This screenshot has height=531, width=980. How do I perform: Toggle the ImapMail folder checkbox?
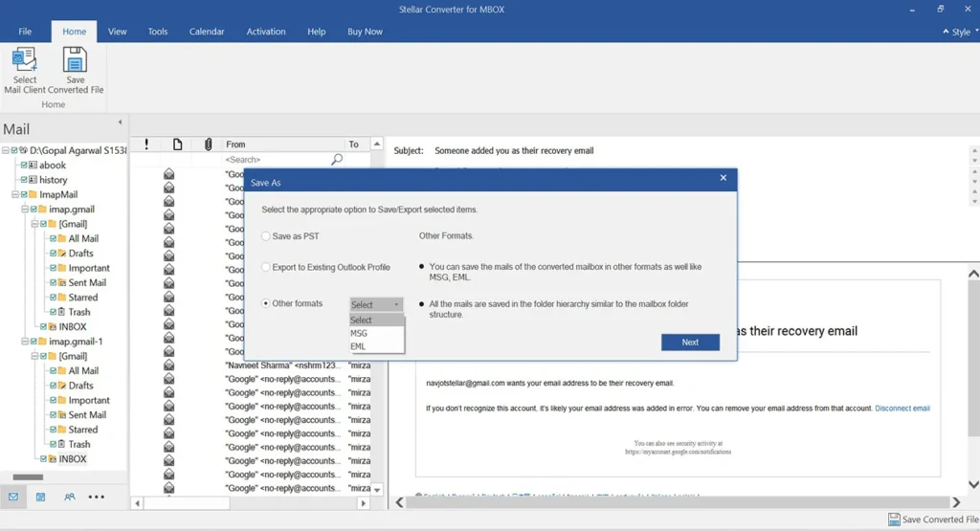[x=24, y=194]
